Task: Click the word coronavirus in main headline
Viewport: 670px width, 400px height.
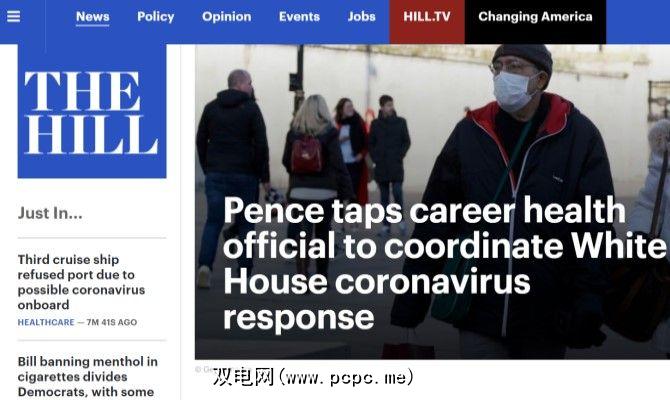Action: [x=432, y=282]
